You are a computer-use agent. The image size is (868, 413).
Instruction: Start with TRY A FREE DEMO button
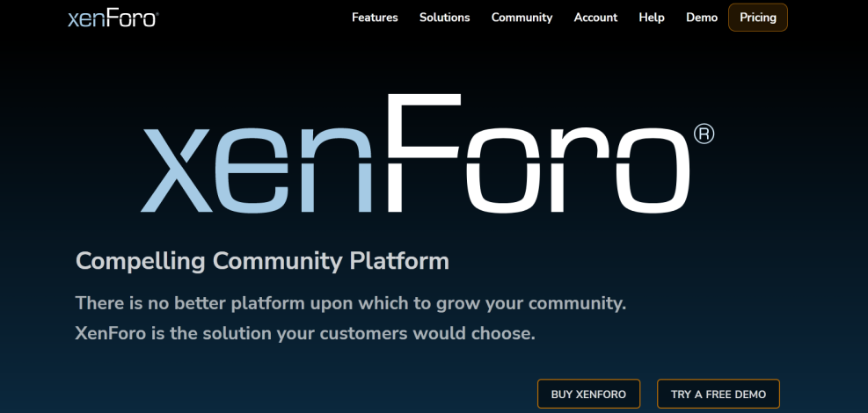point(718,395)
